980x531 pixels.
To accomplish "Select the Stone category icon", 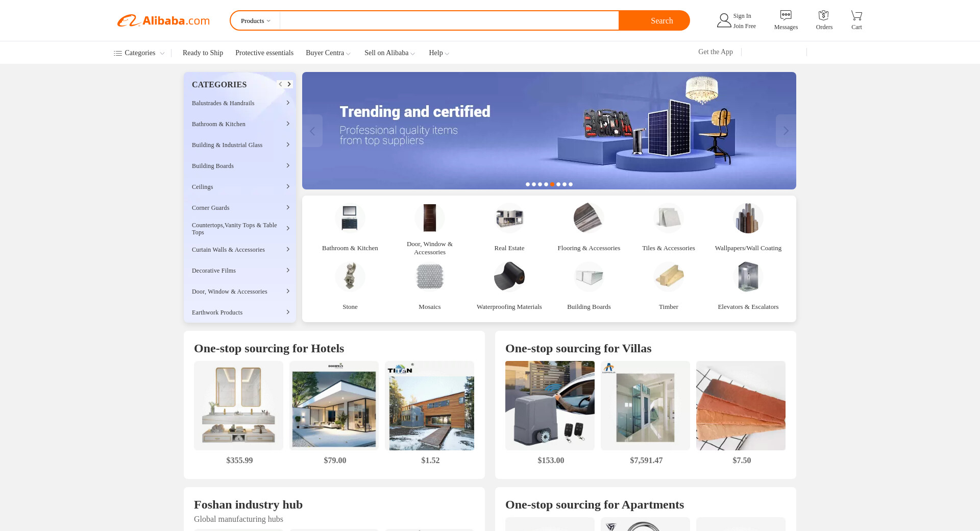I will click(350, 276).
